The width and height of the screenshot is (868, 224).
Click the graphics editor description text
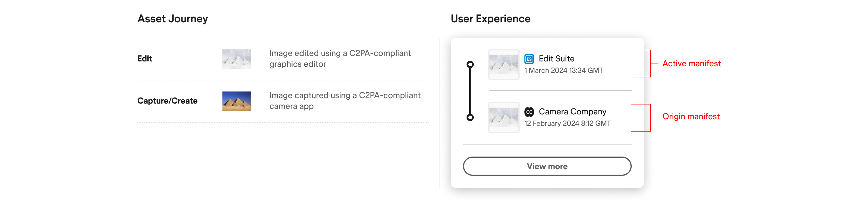pos(340,59)
